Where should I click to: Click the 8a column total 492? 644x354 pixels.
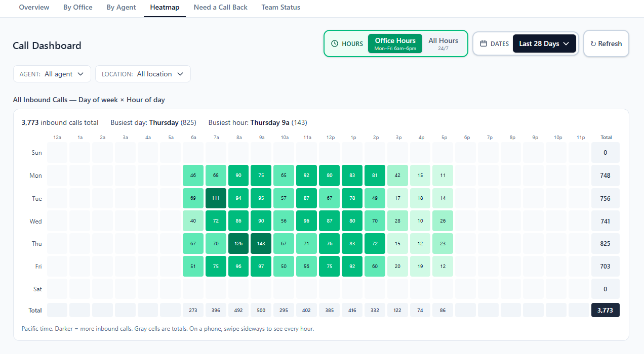(x=238, y=310)
